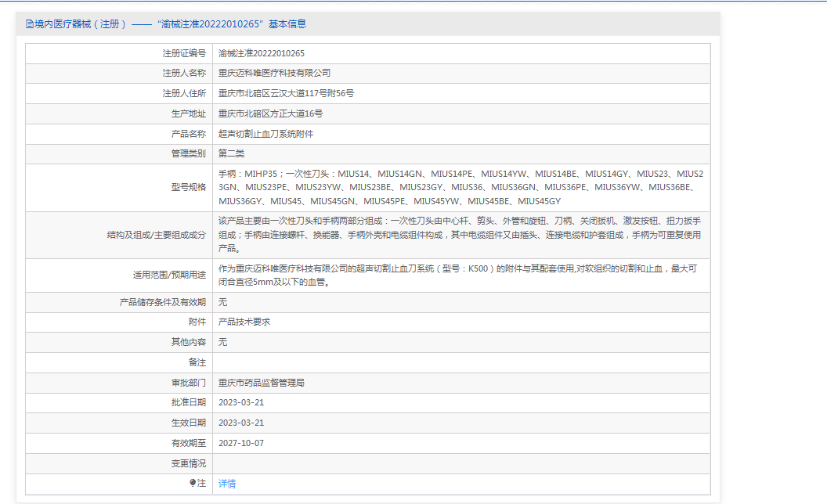Viewport: 827px width, 504px height.
Task: Click the 第二类 category value
Action: (x=232, y=154)
